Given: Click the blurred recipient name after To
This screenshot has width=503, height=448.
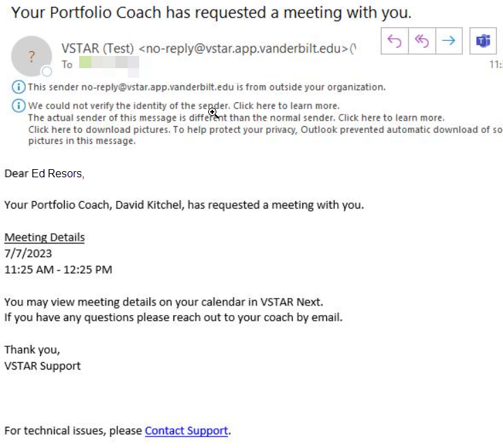Looking at the screenshot, I should click(x=109, y=65).
